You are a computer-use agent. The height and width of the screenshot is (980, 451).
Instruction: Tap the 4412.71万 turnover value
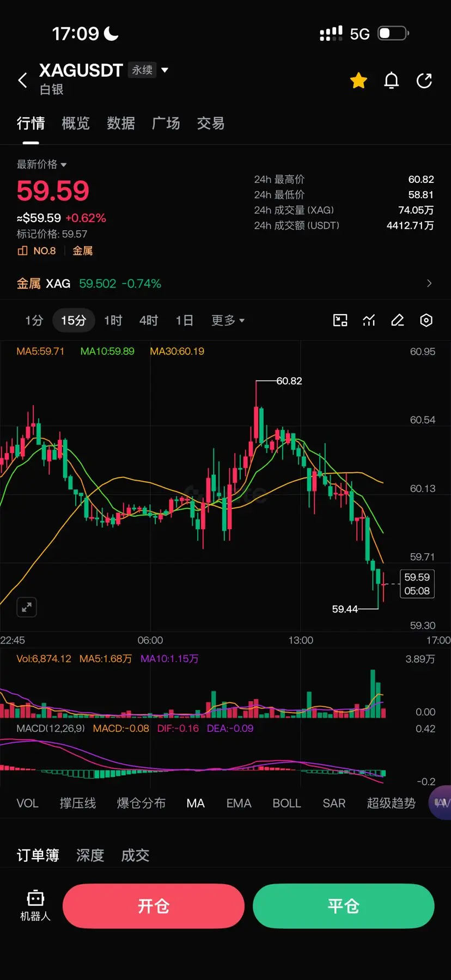point(410,225)
